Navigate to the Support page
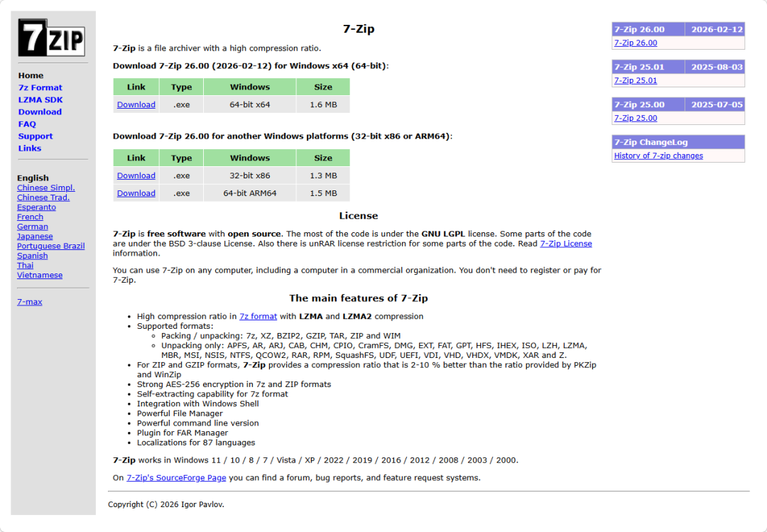The image size is (767, 532). 36,136
